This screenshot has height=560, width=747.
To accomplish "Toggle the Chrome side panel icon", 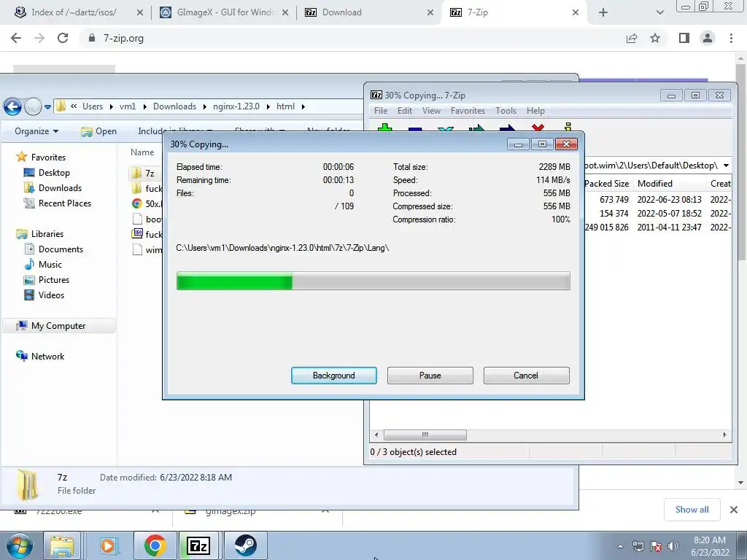I will 684,38.
